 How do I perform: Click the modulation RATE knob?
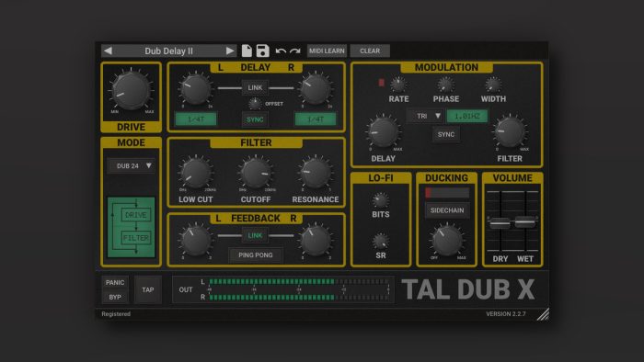[x=398, y=85]
